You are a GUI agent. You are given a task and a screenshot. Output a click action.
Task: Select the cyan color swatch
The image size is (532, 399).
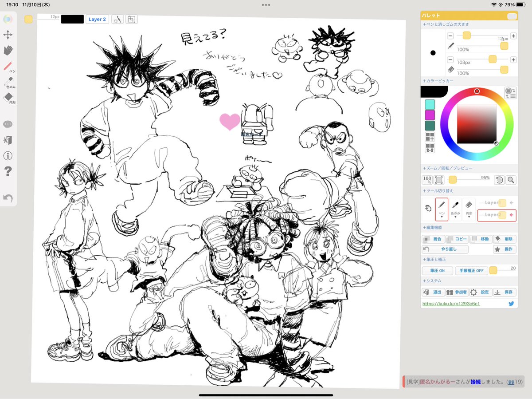point(430,104)
